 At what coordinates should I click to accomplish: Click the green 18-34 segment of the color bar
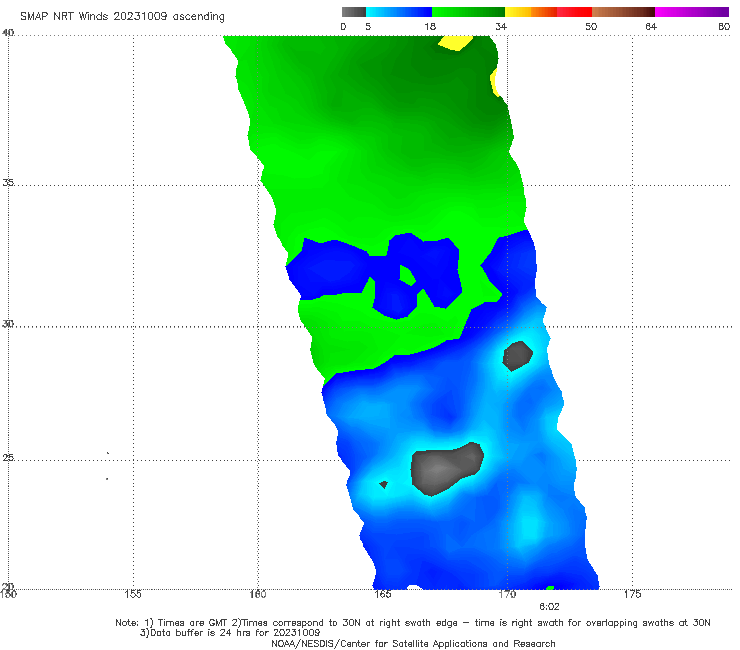click(x=468, y=12)
